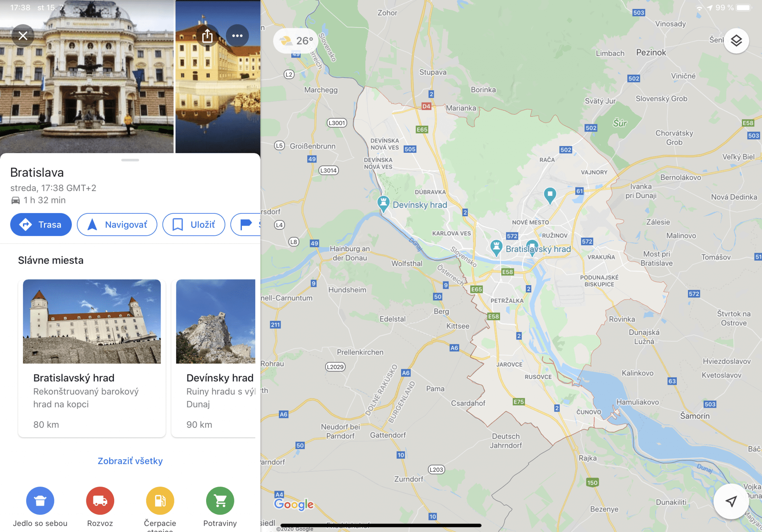Select Čerpacie stanice gas icon
The width and height of the screenshot is (762, 532).
point(160,501)
